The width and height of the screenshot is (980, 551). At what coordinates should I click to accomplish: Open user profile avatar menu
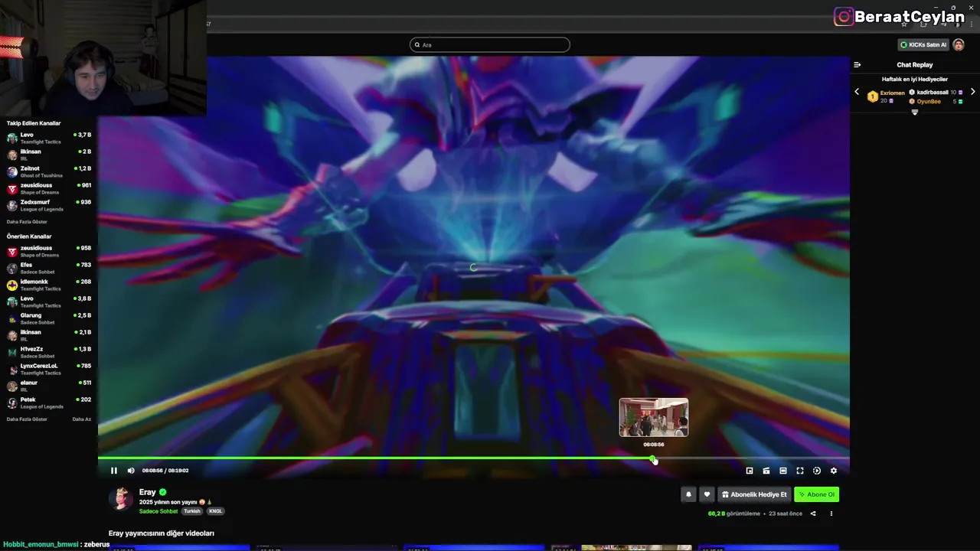(959, 44)
